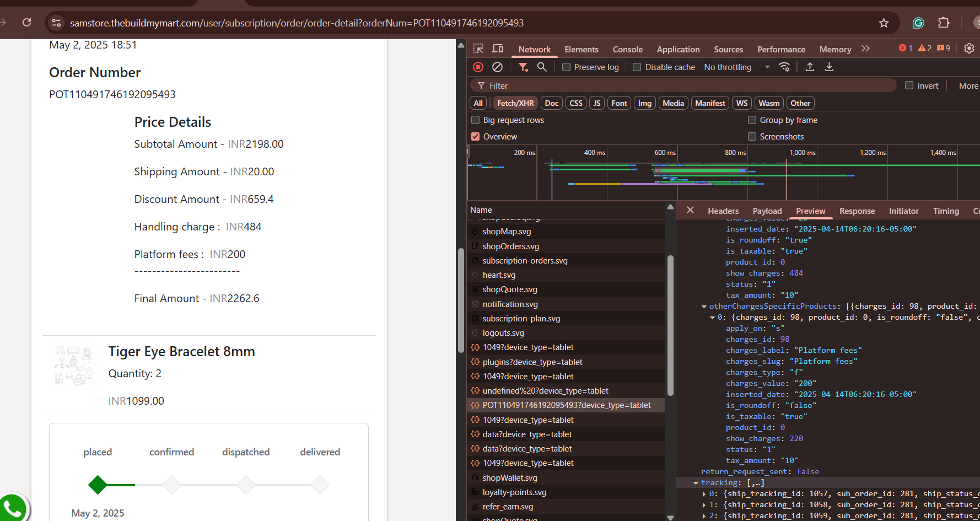The height and width of the screenshot is (521, 980).
Task: Select the refer_earn.svg request
Action: point(566,507)
